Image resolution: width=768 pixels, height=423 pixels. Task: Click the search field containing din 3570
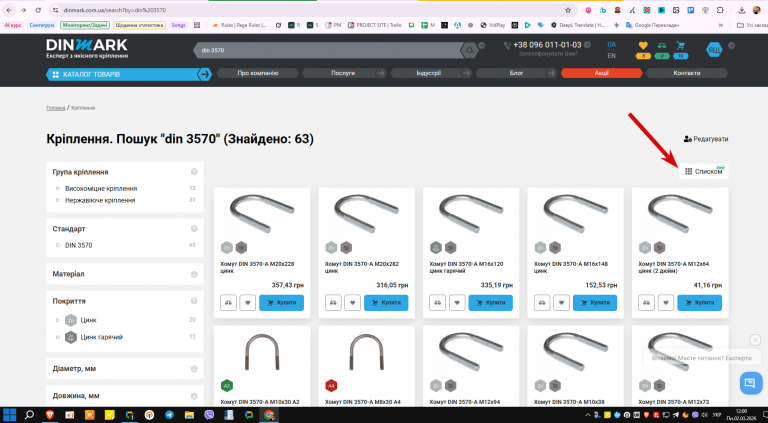[x=328, y=50]
